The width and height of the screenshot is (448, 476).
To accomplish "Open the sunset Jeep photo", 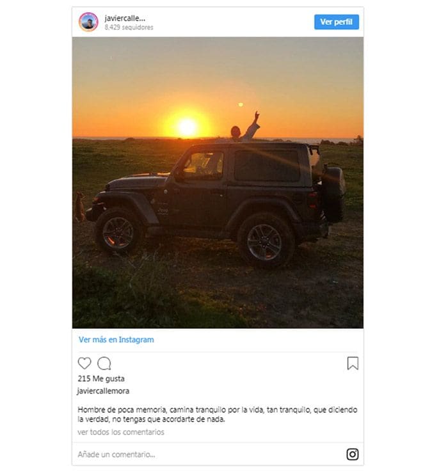I will [x=218, y=182].
